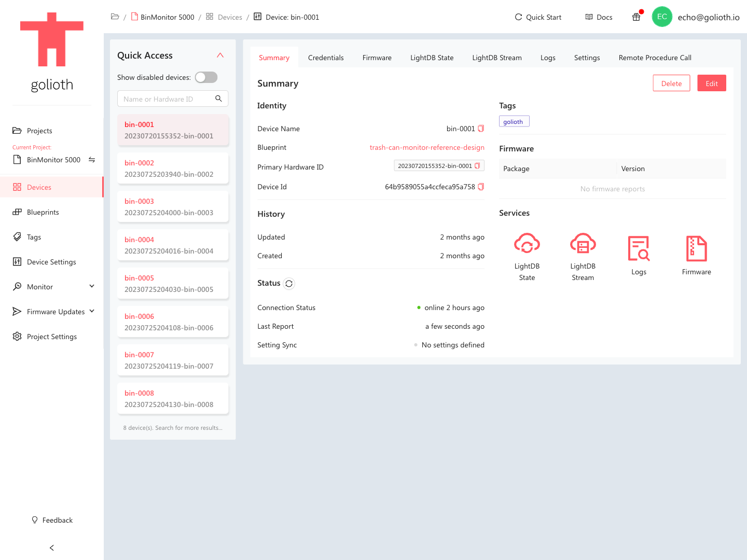Viewport: 747px width, 560px height.
Task: Collapse the sidebar with left arrow
Action: click(x=51, y=548)
